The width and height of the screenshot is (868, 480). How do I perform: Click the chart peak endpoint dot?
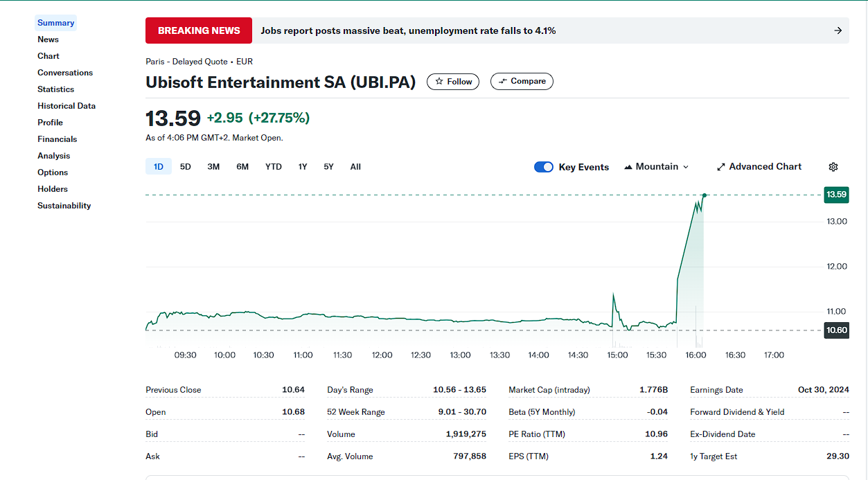coord(705,195)
